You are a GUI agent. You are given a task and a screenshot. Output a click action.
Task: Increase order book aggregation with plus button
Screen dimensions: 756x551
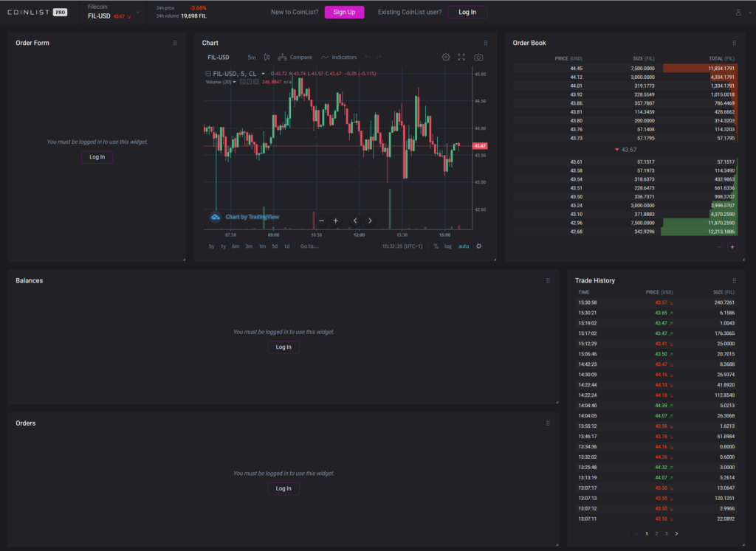coord(732,247)
